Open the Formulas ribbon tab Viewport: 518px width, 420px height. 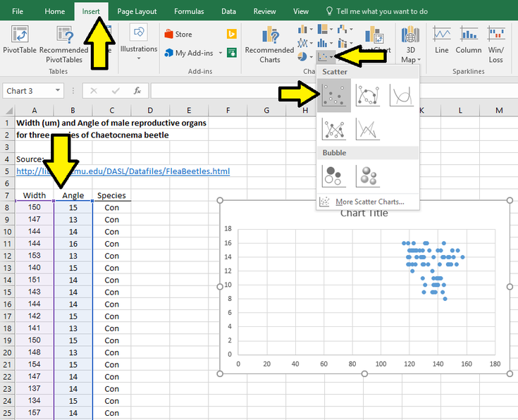click(189, 11)
